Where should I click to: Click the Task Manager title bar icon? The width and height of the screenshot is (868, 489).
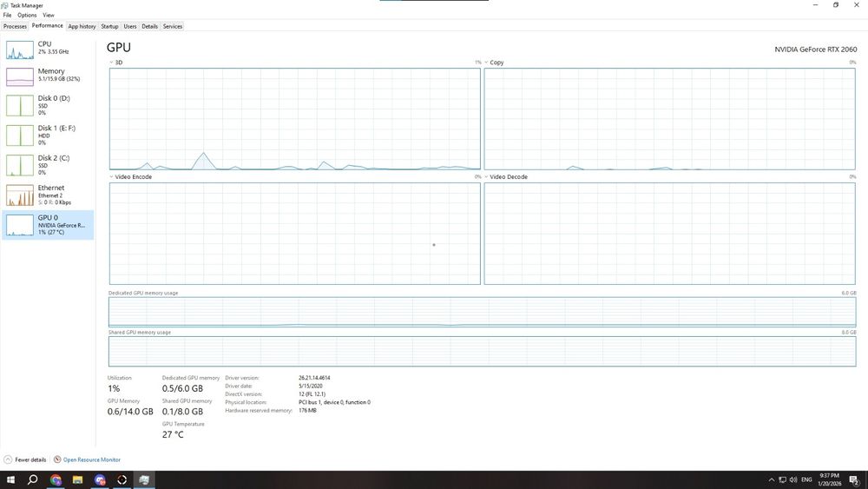click(x=5, y=5)
